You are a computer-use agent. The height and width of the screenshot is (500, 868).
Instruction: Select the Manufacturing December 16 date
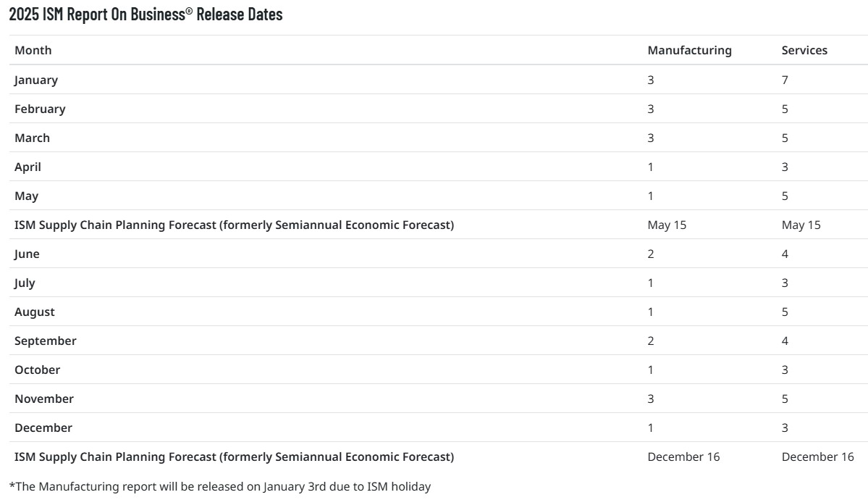click(683, 457)
